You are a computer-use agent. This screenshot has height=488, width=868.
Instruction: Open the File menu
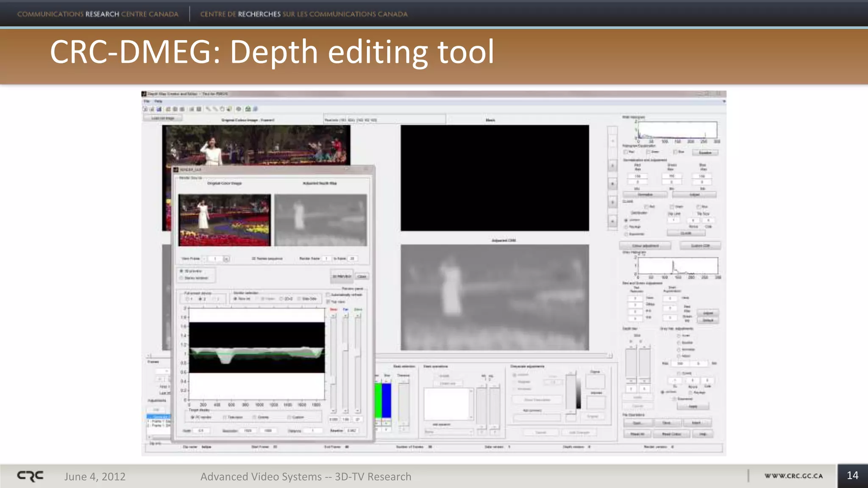[x=147, y=102]
